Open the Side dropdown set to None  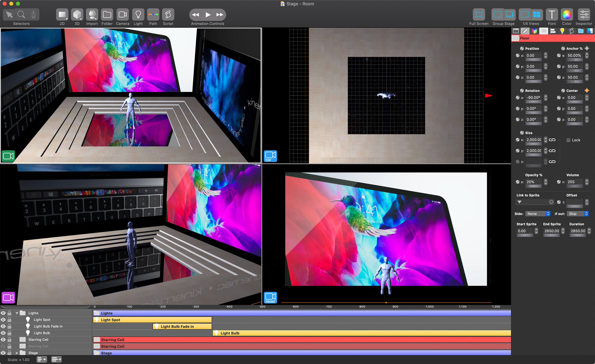click(x=538, y=214)
